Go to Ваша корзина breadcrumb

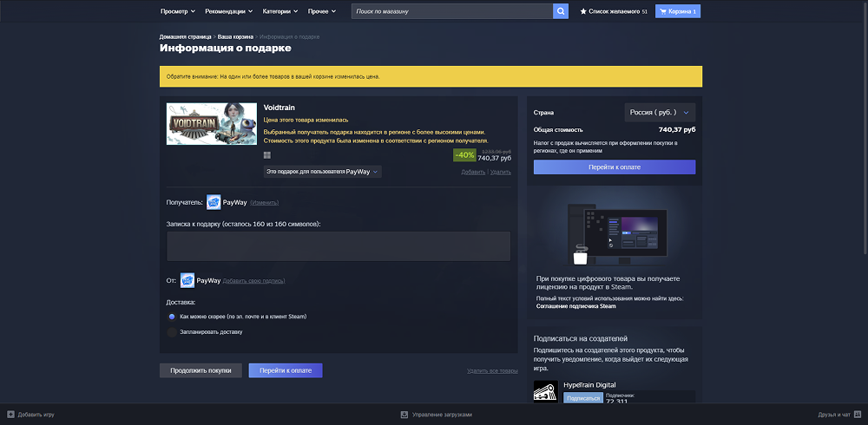coord(235,36)
